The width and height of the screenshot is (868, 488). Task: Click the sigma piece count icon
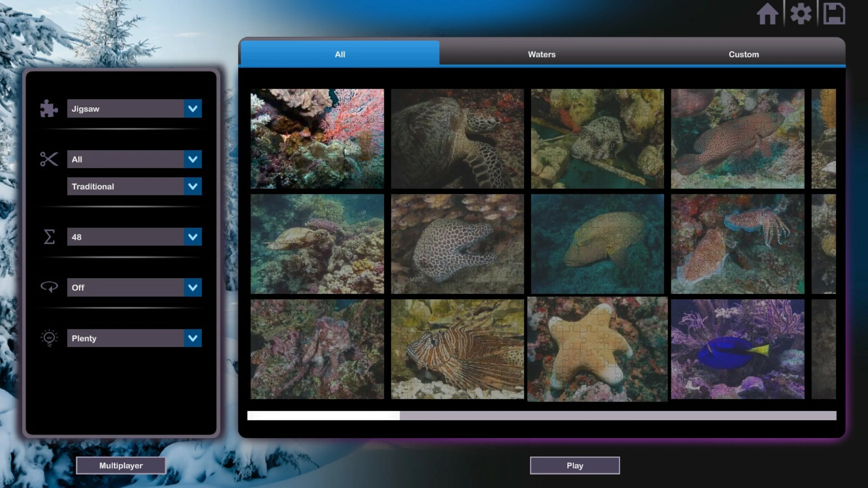[x=49, y=237]
